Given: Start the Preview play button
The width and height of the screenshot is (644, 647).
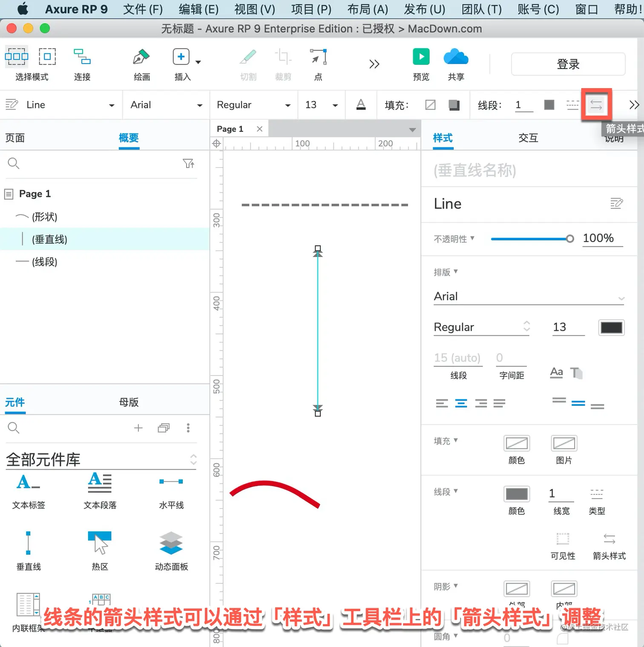Looking at the screenshot, I should [421, 57].
